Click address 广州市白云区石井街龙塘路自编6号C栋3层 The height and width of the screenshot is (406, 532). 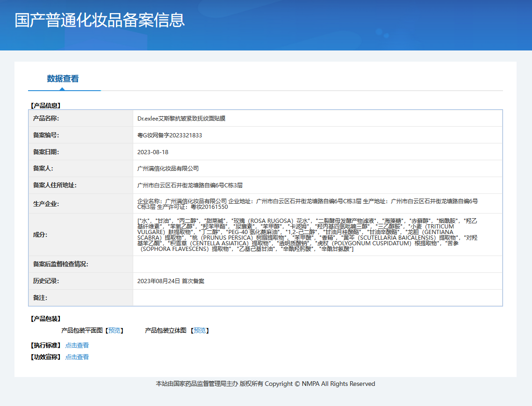click(190, 185)
